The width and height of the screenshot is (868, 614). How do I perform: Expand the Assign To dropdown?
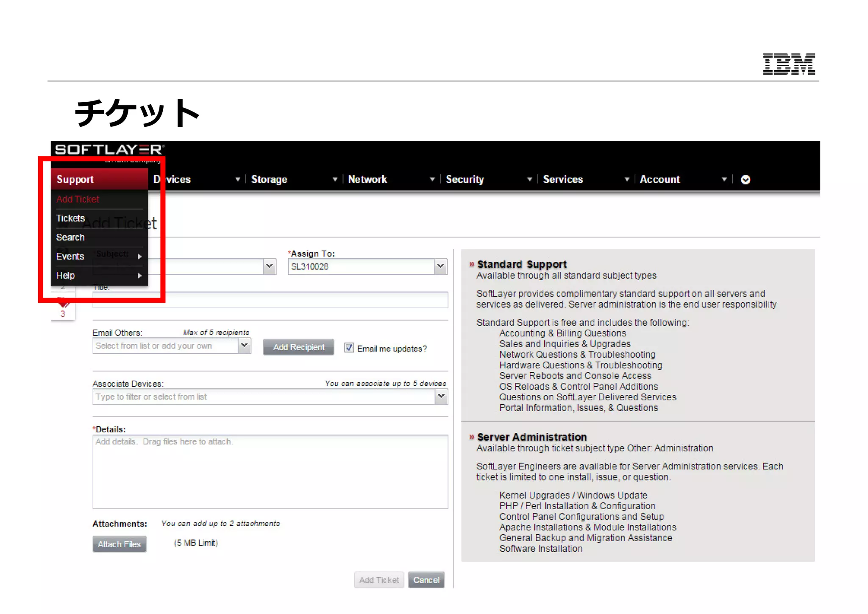(440, 266)
